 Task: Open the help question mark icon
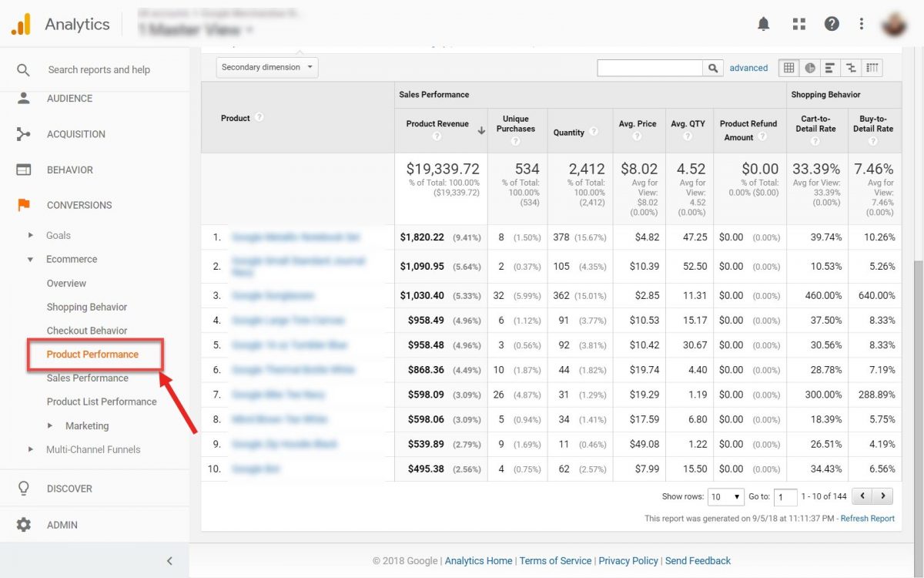[832, 24]
